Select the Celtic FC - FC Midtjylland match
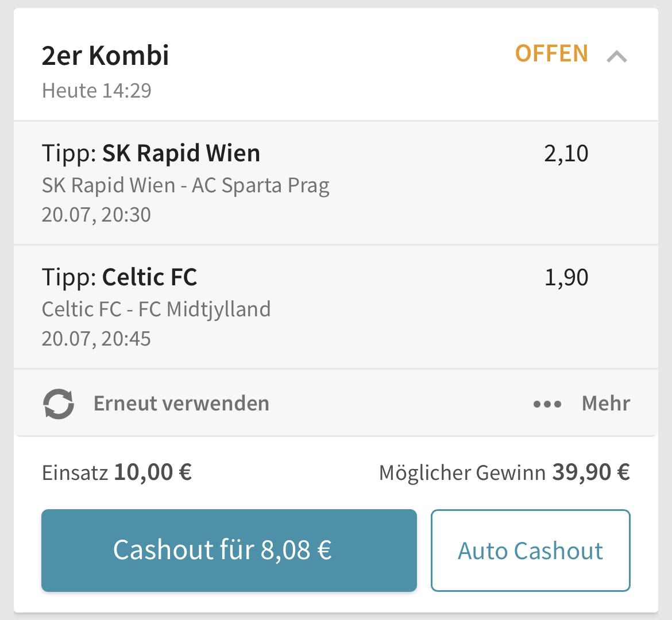This screenshot has height=620, width=672. click(x=156, y=309)
